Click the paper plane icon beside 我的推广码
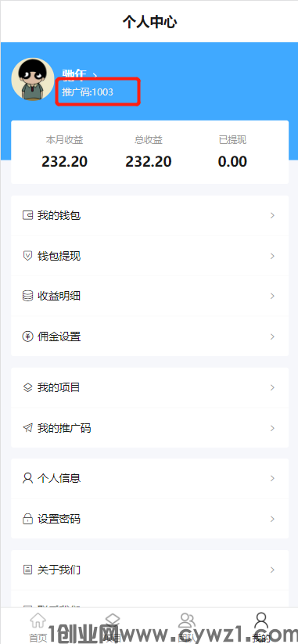Image resolution: width=298 pixels, height=644 pixels. 27,428
